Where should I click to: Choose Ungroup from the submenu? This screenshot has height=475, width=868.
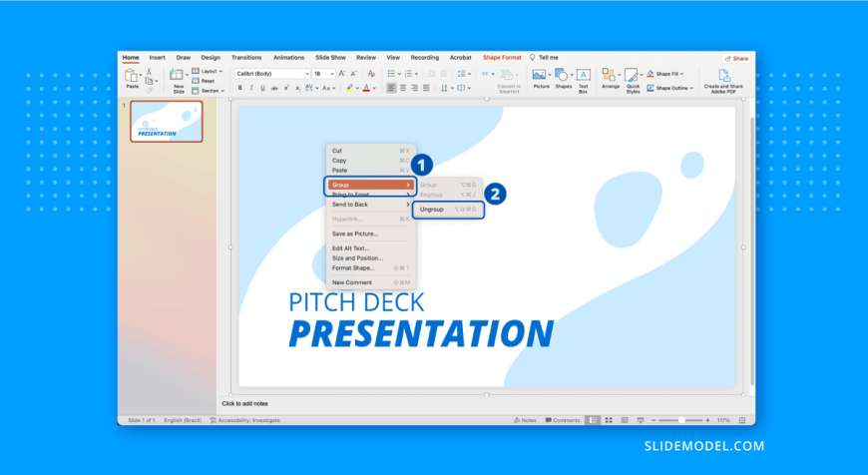pyautogui.click(x=448, y=210)
